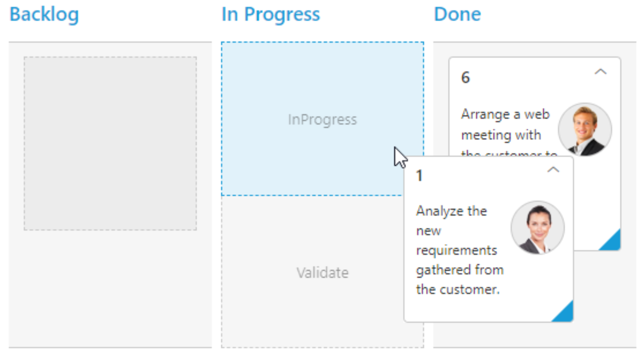Viewport: 644px width, 362px height.
Task: Click the Validate drop zone label
Action: pyautogui.click(x=322, y=273)
